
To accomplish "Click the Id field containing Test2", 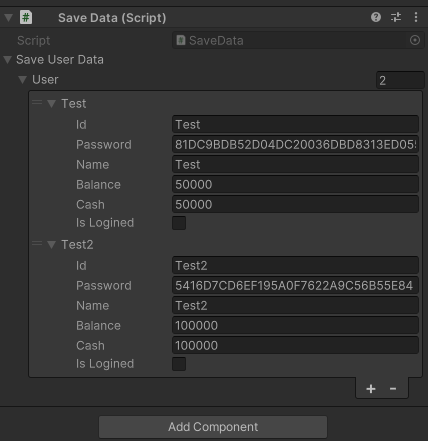I will click(295, 265).
